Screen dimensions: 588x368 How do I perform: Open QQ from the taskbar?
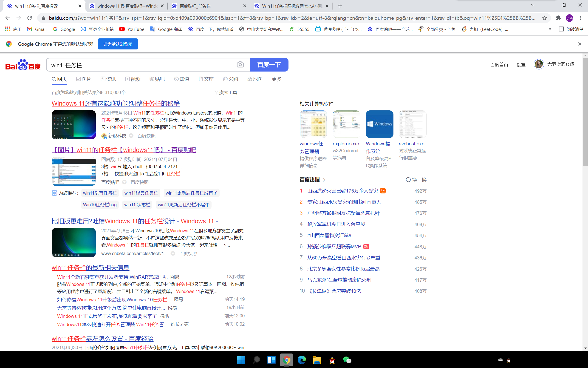(332, 360)
